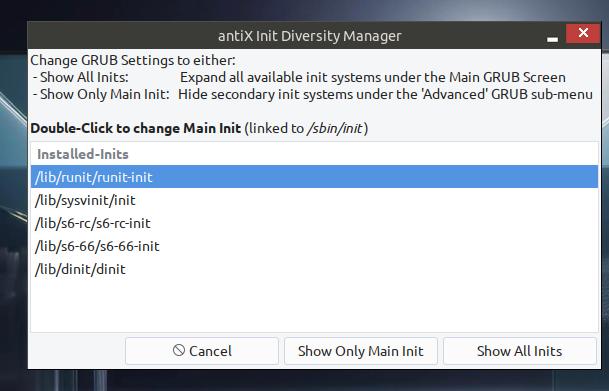Choose the /lib/s6-66/s6-66-init entry

tap(314, 246)
